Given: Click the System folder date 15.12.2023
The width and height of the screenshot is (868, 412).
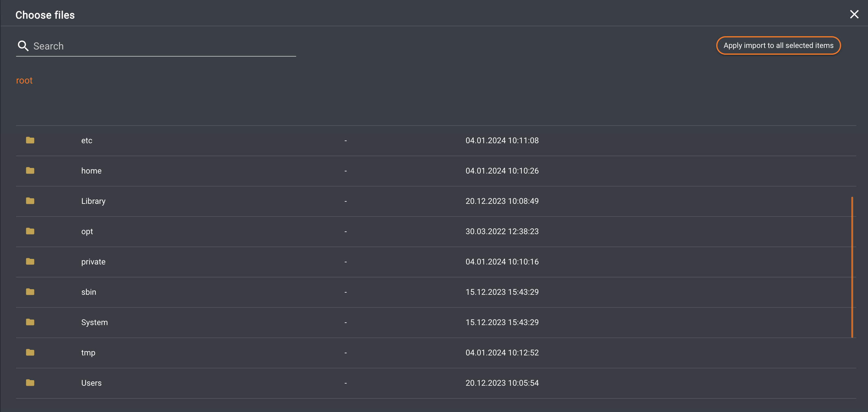Looking at the screenshot, I should (502, 322).
